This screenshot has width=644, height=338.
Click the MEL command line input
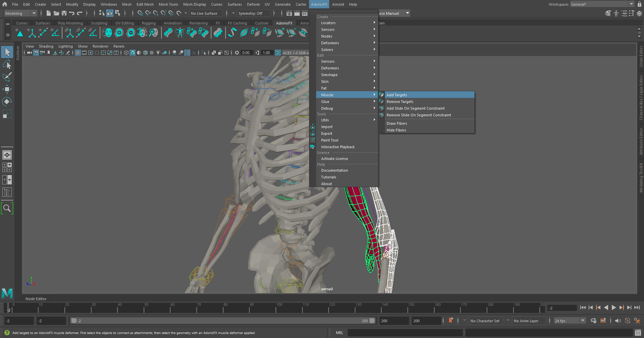[405, 333]
